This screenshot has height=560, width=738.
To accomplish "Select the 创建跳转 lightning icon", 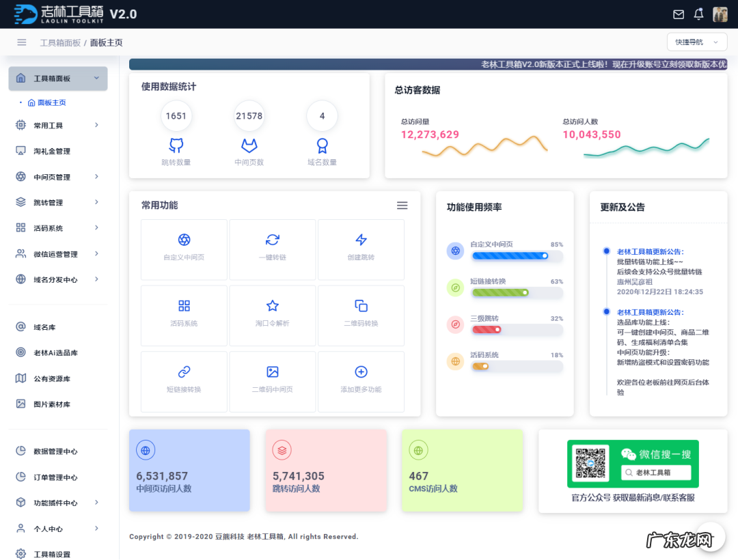I will (361, 240).
